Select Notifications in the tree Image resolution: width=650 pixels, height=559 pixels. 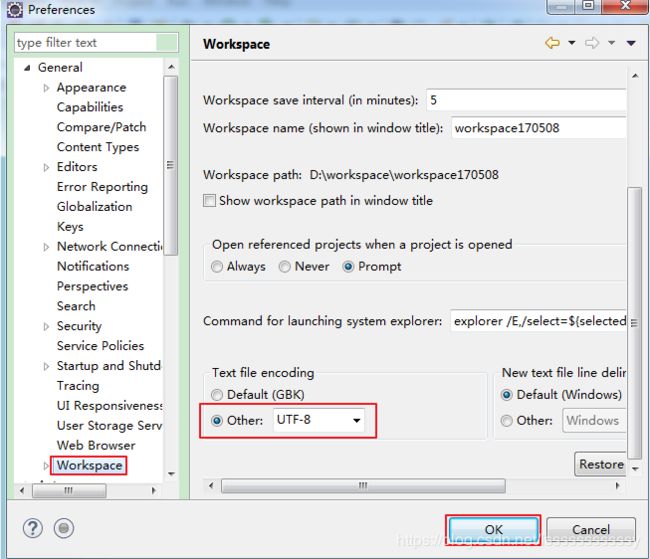(x=93, y=266)
